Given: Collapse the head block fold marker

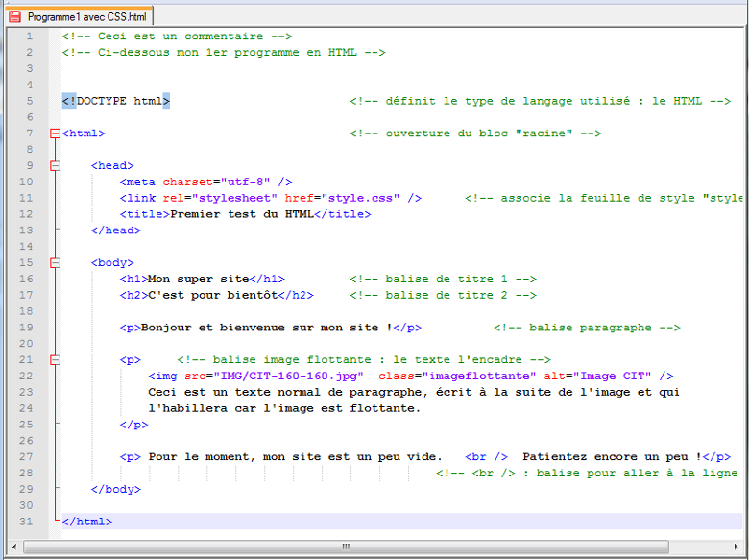Looking at the screenshot, I should tap(56, 166).
